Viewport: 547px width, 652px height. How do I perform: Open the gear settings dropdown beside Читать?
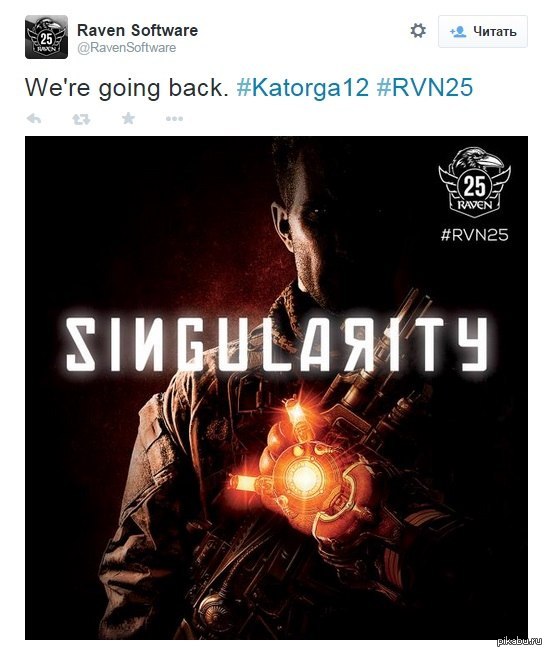click(x=418, y=31)
